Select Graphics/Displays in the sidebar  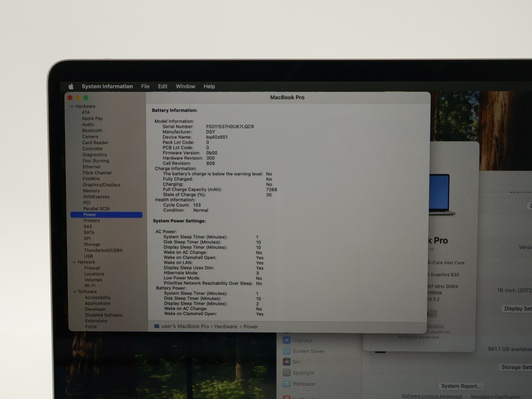tap(102, 185)
